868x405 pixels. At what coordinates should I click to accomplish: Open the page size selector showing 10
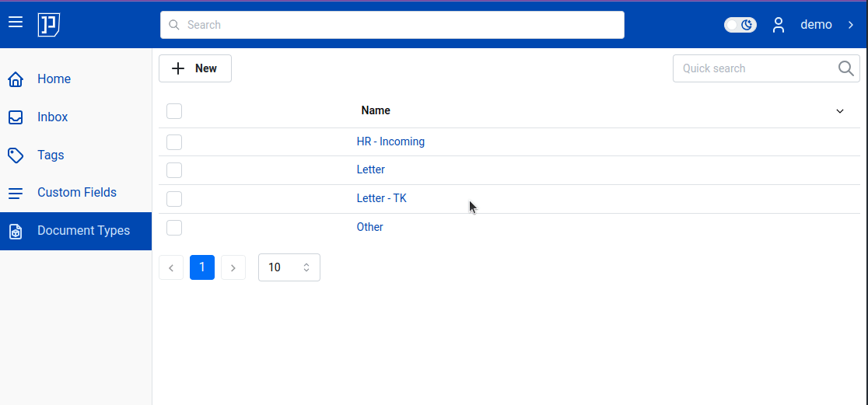289,267
